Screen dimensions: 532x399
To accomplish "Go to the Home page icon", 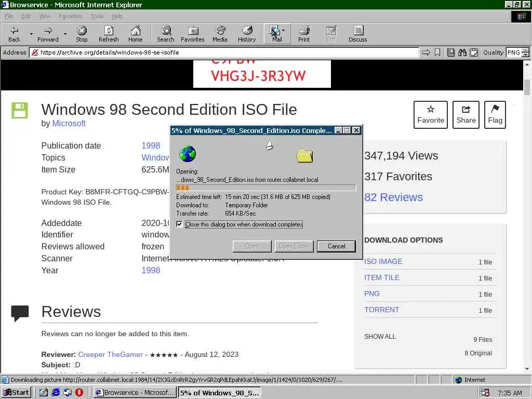I will [x=136, y=34].
